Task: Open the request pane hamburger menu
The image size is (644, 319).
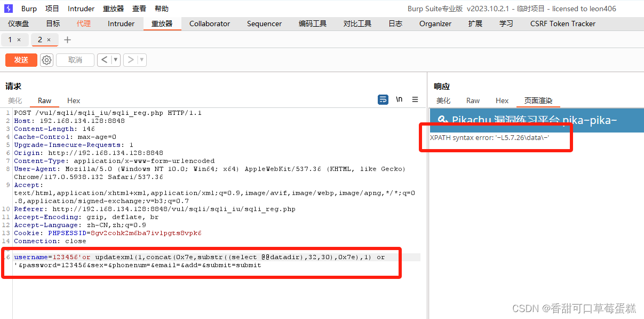Action: coord(415,99)
